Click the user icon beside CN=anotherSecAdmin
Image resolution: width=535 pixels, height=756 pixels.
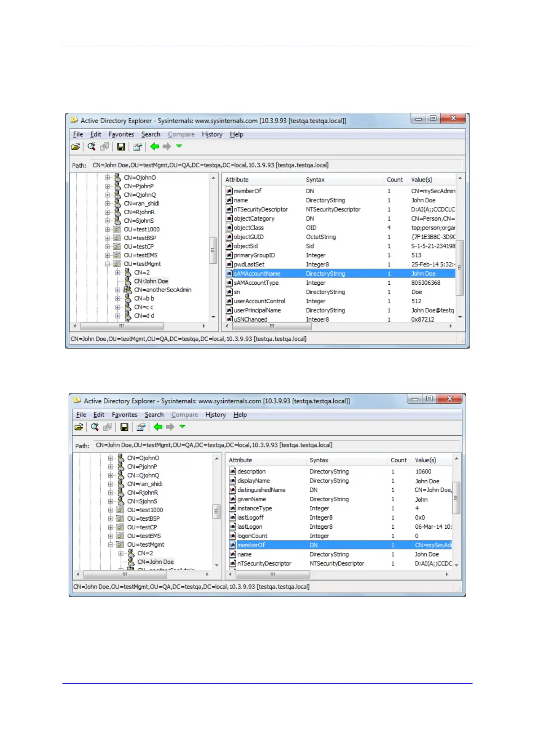(128, 290)
